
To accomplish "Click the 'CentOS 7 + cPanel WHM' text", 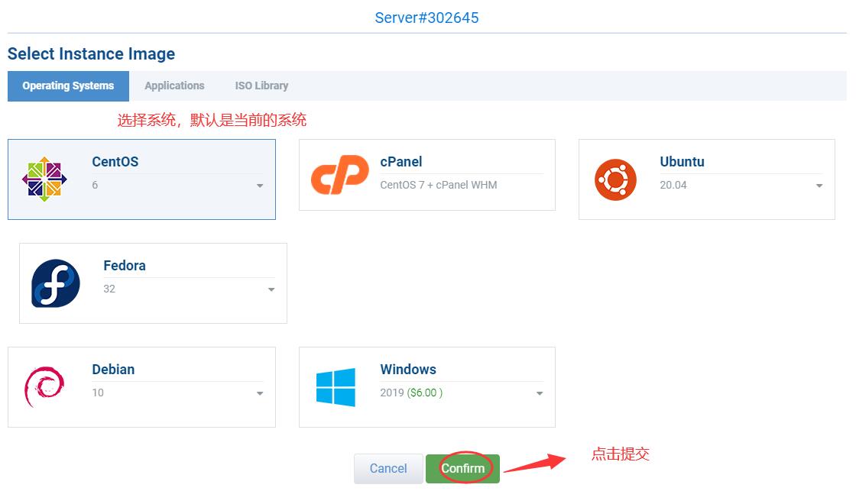I will pos(439,185).
